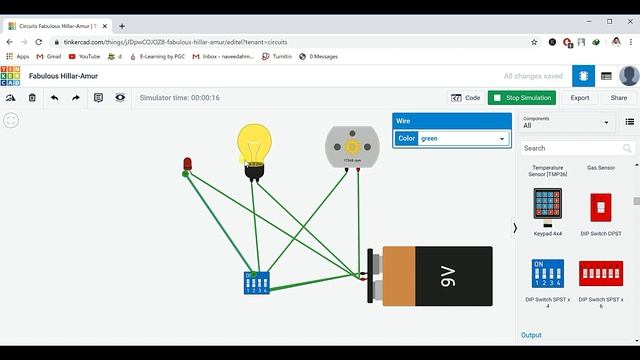Open the Code editor

pyautogui.click(x=465, y=98)
